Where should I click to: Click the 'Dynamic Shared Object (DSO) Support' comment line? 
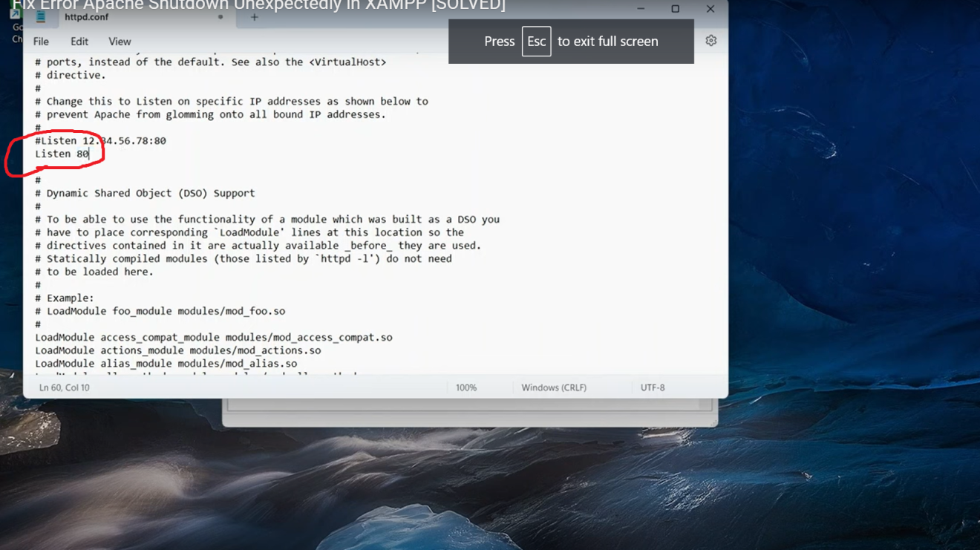point(151,193)
